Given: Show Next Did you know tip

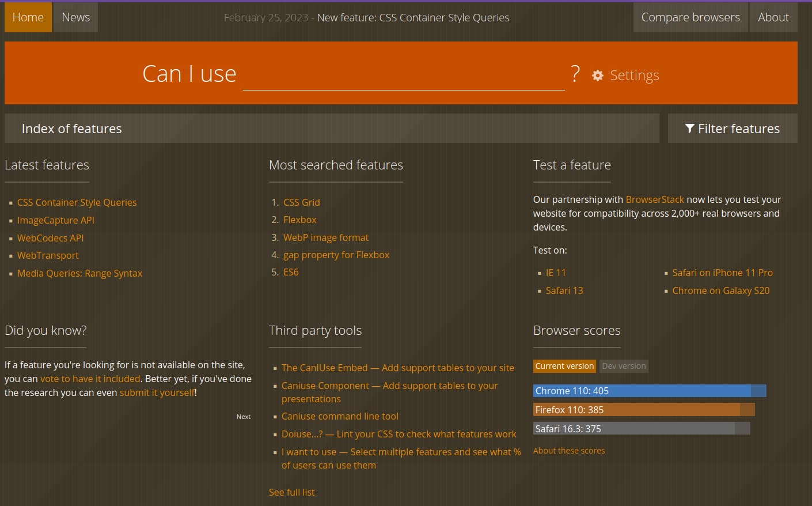Looking at the screenshot, I should point(243,417).
